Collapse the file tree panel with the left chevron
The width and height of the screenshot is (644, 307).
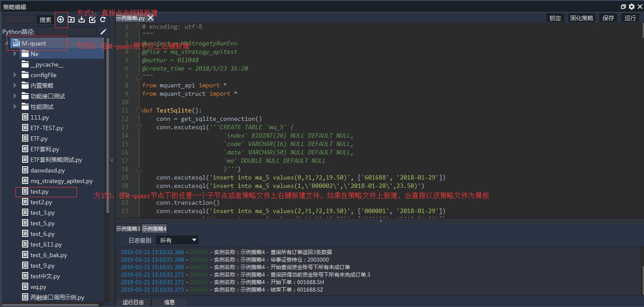(112, 161)
